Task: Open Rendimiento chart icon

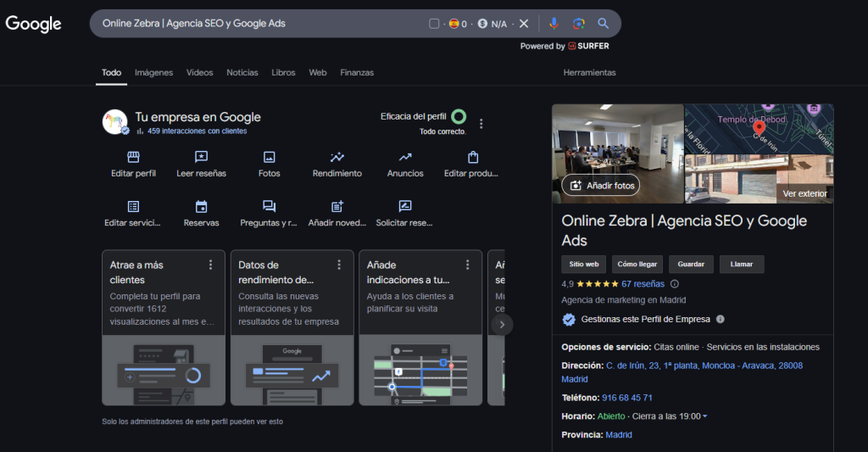Action: (x=337, y=158)
